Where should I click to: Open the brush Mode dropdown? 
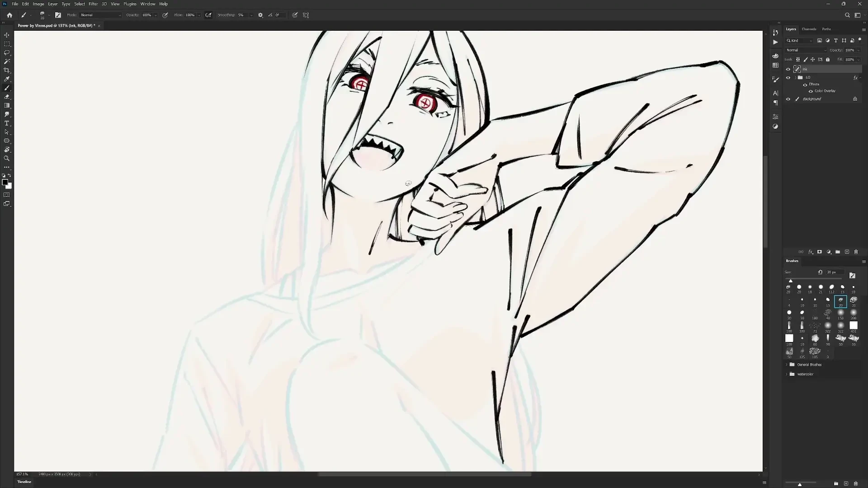click(100, 15)
